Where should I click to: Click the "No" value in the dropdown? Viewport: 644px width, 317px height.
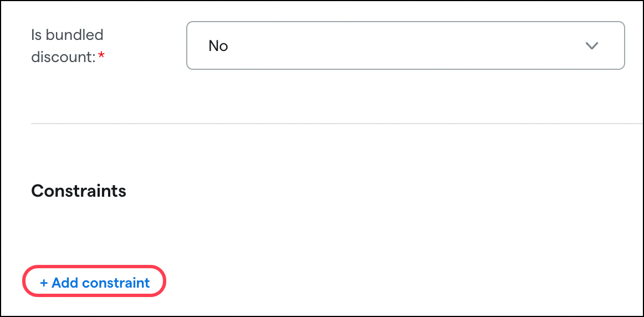coord(218,46)
